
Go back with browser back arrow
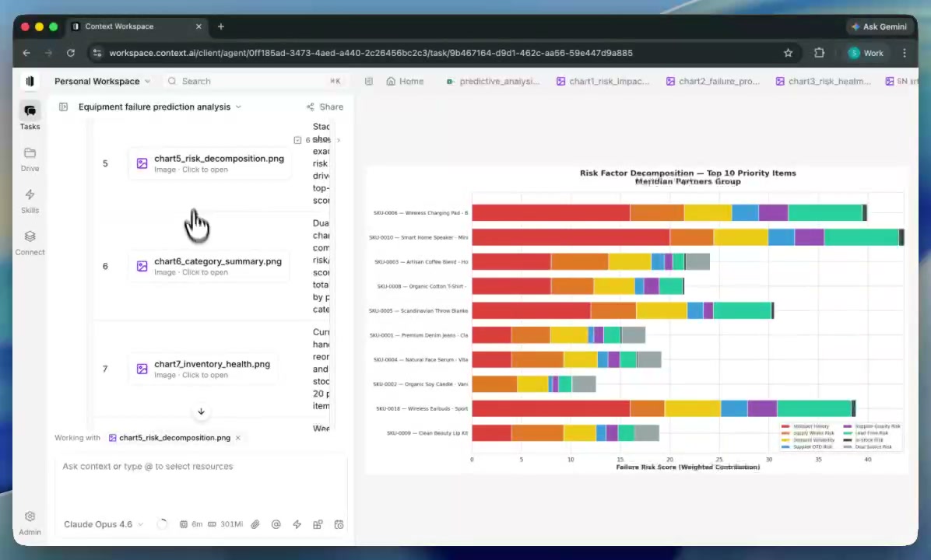click(x=26, y=53)
